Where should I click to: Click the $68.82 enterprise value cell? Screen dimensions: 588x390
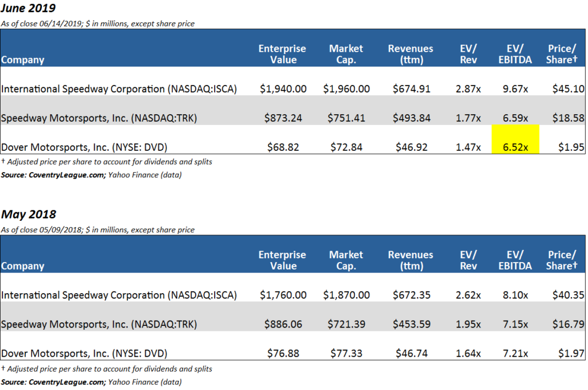coord(283,147)
